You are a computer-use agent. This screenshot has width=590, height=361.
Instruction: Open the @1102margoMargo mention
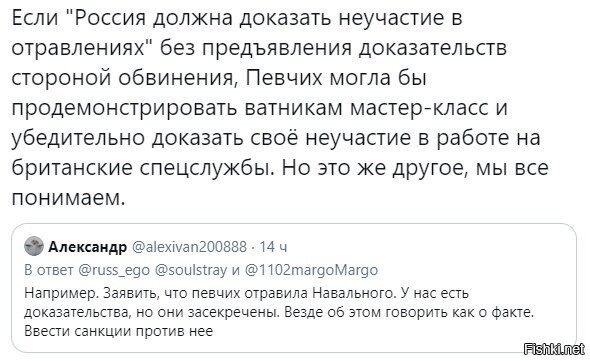coord(312,270)
